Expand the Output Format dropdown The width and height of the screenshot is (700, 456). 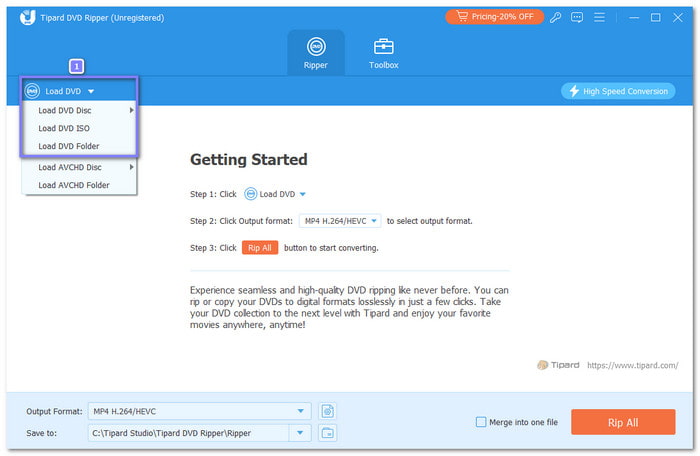[x=302, y=411]
